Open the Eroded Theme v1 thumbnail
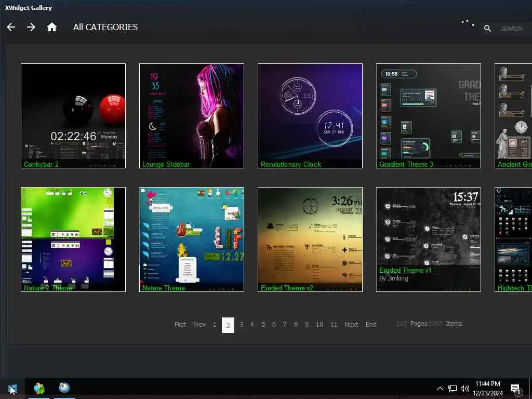532x399 pixels. (x=429, y=240)
